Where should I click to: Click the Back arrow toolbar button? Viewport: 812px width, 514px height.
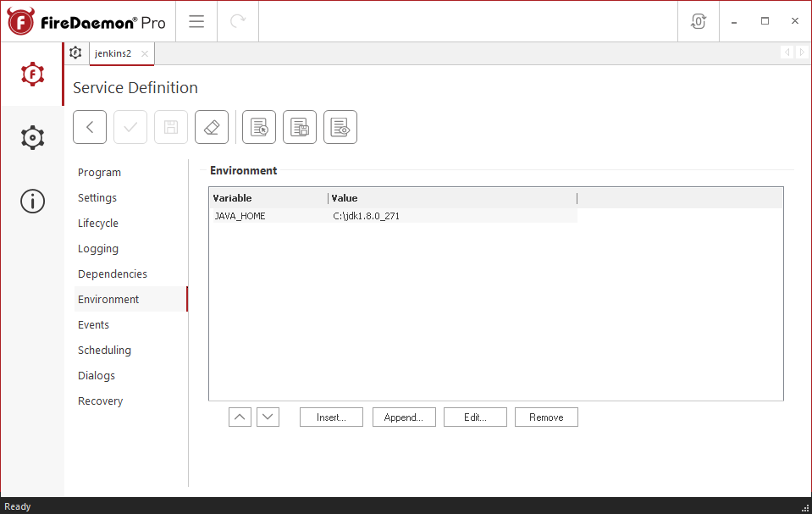tap(90, 127)
